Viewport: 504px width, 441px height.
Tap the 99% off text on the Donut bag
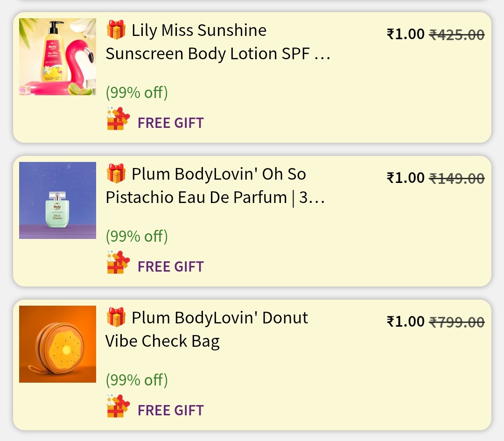pyautogui.click(x=137, y=380)
